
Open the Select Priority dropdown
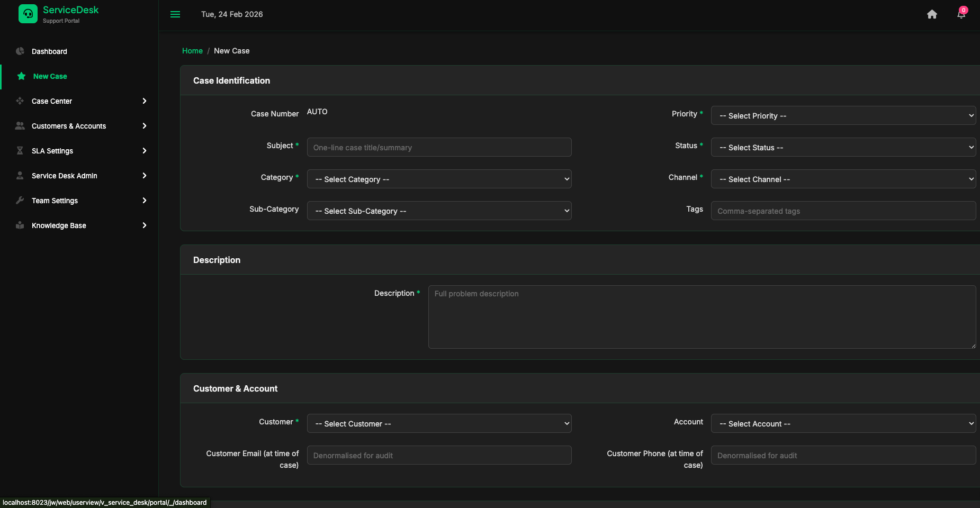tap(843, 116)
